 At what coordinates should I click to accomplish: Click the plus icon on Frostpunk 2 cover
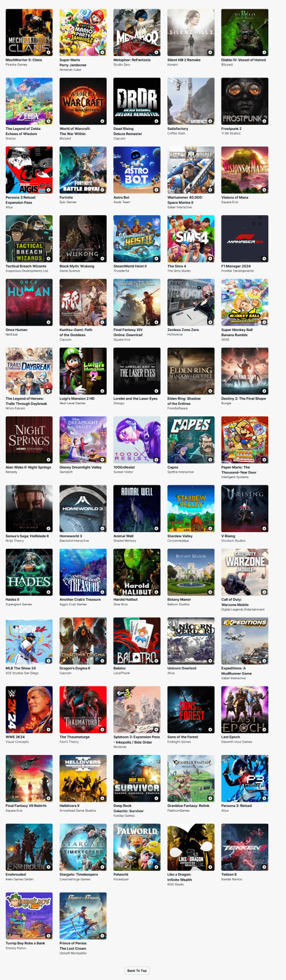pyautogui.click(x=264, y=121)
